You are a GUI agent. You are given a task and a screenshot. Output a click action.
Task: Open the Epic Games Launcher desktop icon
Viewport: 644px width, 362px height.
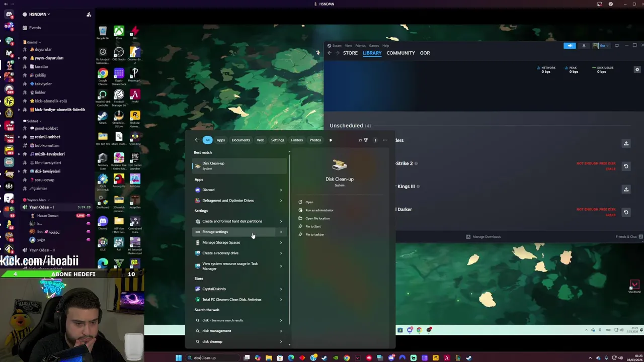[135, 161]
